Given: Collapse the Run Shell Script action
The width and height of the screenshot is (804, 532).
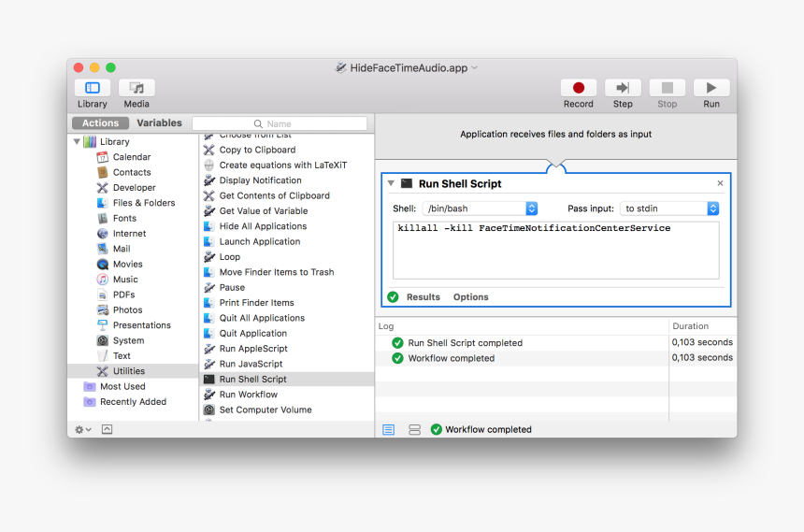Looking at the screenshot, I should pyautogui.click(x=391, y=183).
